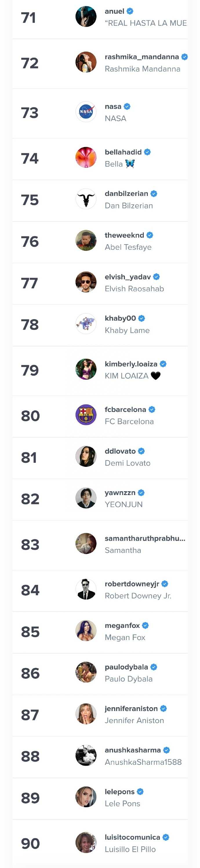The width and height of the screenshot is (200, 868).
Task: Click NASA logo profile picture
Action: pos(86,112)
